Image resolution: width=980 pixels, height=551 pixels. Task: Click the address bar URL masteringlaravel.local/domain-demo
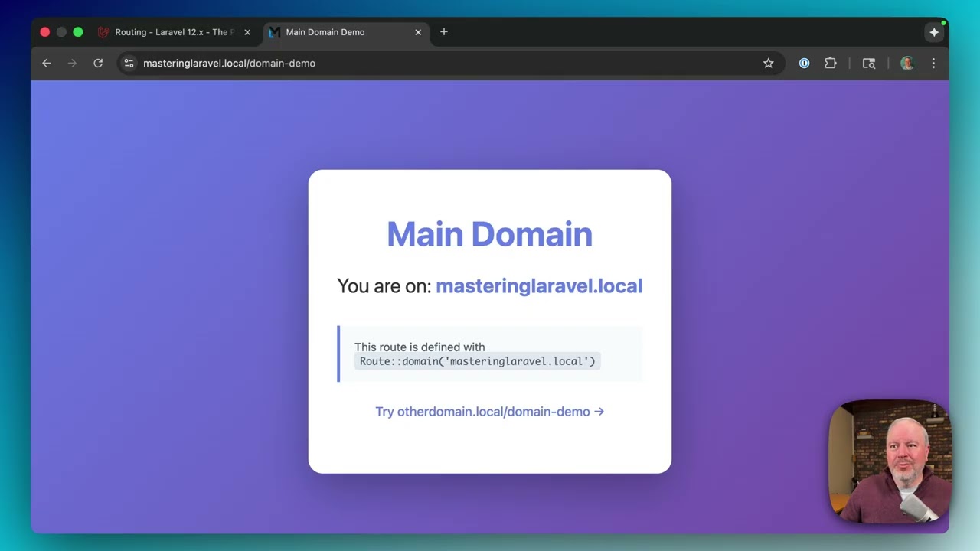(229, 64)
